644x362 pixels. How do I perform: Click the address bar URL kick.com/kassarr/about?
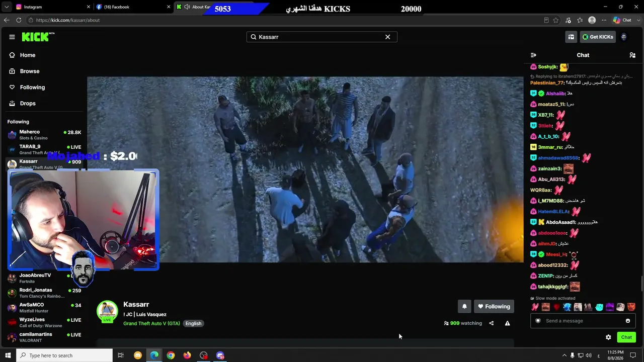(x=68, y=20)
